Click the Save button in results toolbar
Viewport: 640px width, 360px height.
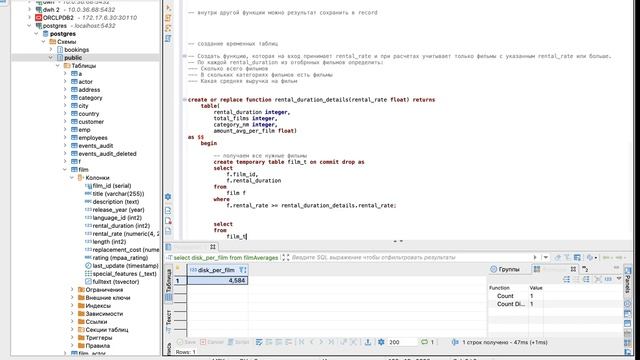tap(187, 342)
